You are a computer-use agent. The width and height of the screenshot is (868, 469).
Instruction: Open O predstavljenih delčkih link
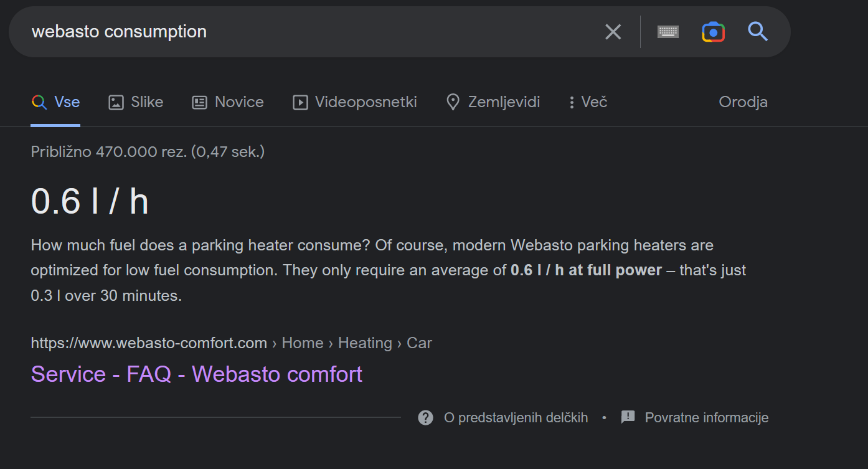[x=516, y=418]
